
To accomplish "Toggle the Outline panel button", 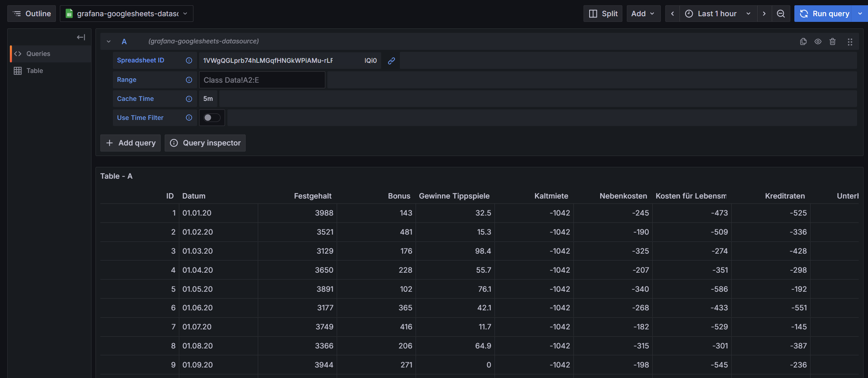I will pyautogui.click(x=32, y=14).
